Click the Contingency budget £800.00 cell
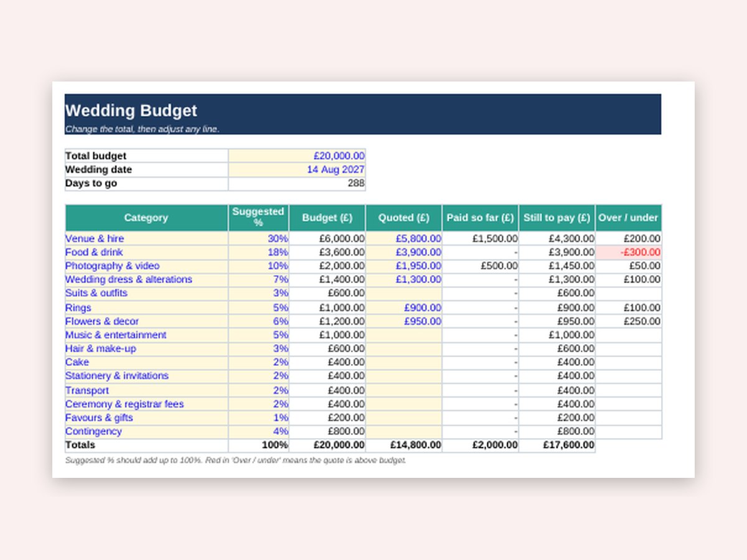The image size is (747, 560). click(327, 431)
